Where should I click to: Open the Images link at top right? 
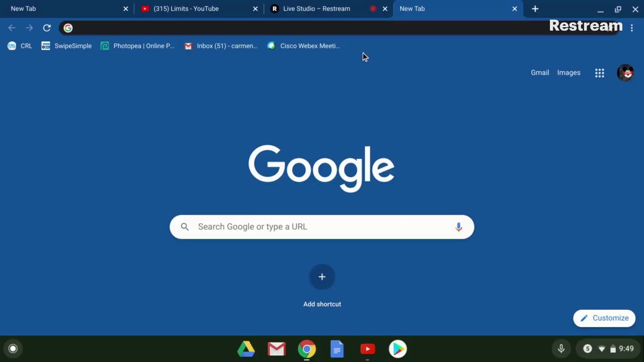click(x=569, y=73)
